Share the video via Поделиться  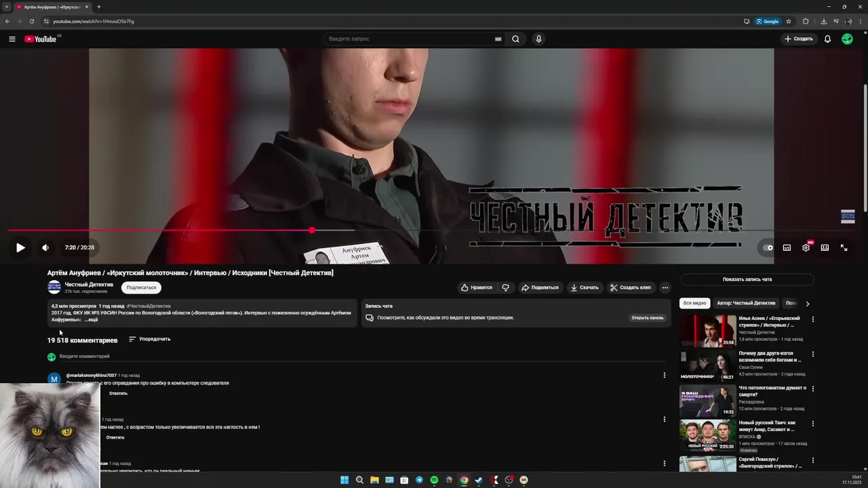(540, 287)
